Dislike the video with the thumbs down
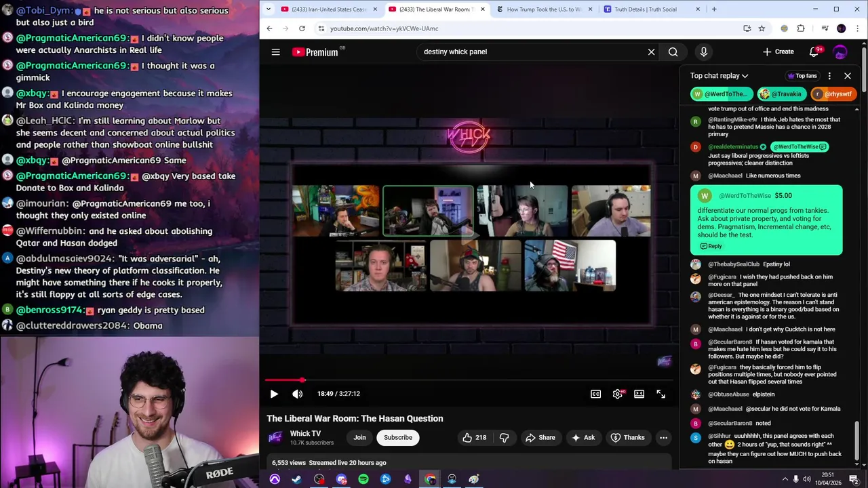Viewport: 868px width, 488px height. [505, 438]
